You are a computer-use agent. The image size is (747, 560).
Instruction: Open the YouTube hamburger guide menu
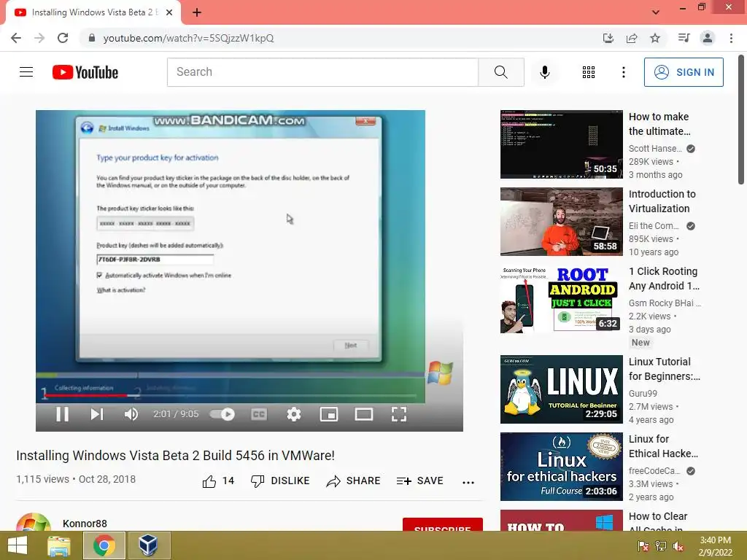26,72
